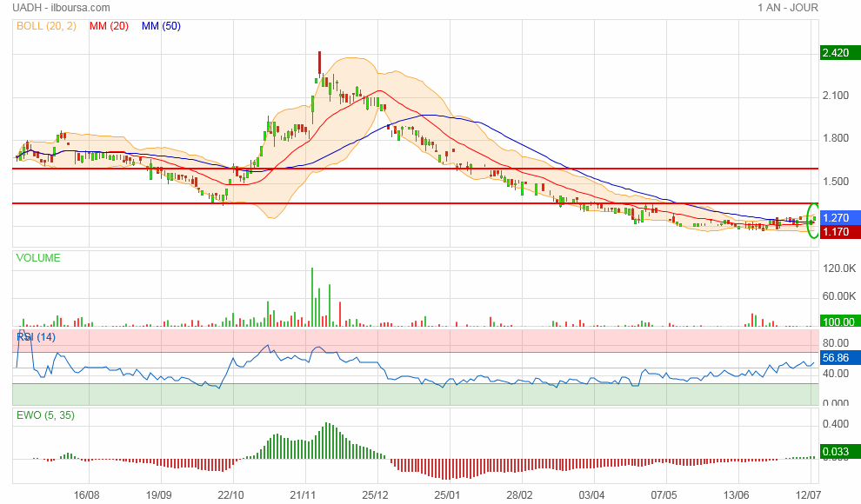This screenshot has height=504, width=861.
Task: Click the 25/12 date axis label
Action: coord(375,495)
